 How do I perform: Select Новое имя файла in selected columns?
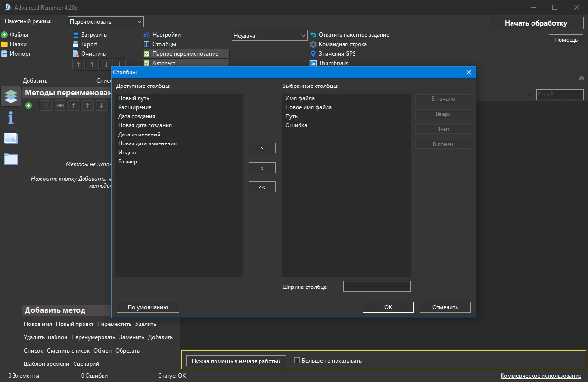[308, 107]
